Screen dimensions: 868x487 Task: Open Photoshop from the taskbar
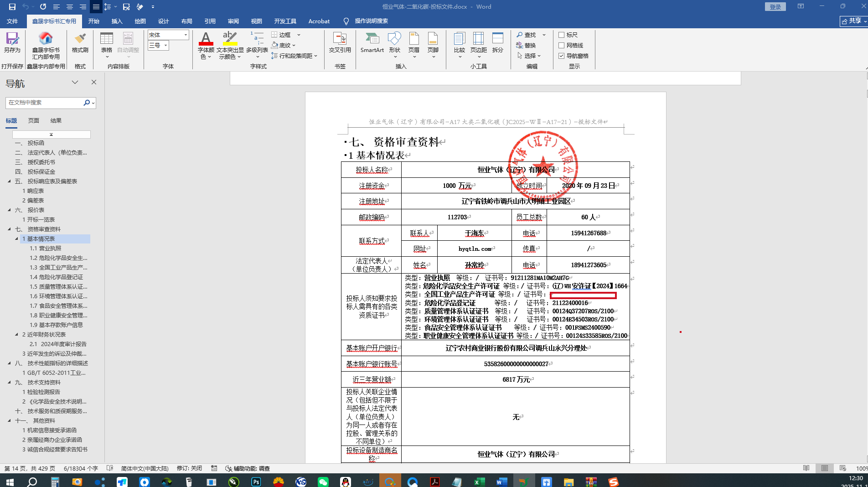(x=256, y=482)
